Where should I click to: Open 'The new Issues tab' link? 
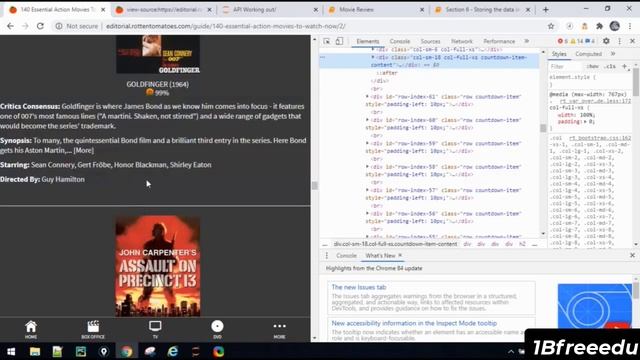tap(359, 287)
